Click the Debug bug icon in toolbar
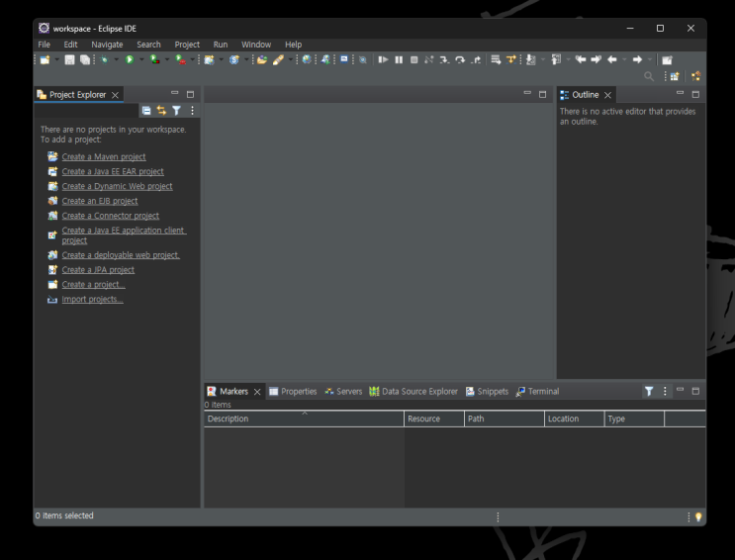The width and height of the screenshot is (735, 560). click(x=103, y=60)
